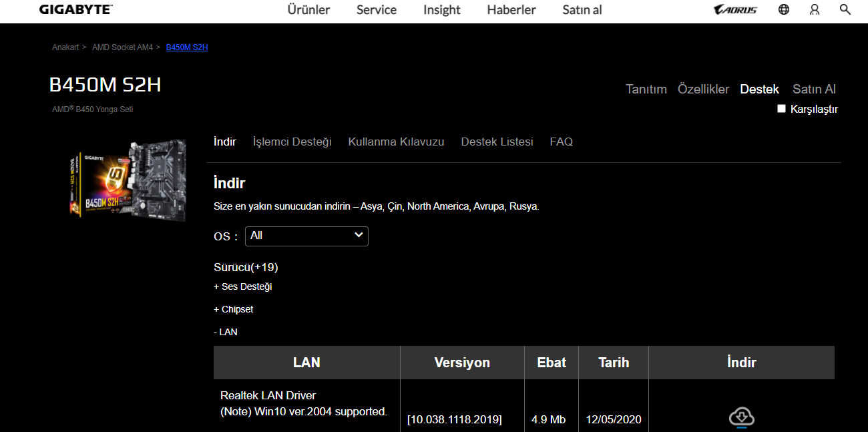Toggle the Sürücü(+19) section
The width and height of the screenshot is (868, 432).
(x=246, y=267)
